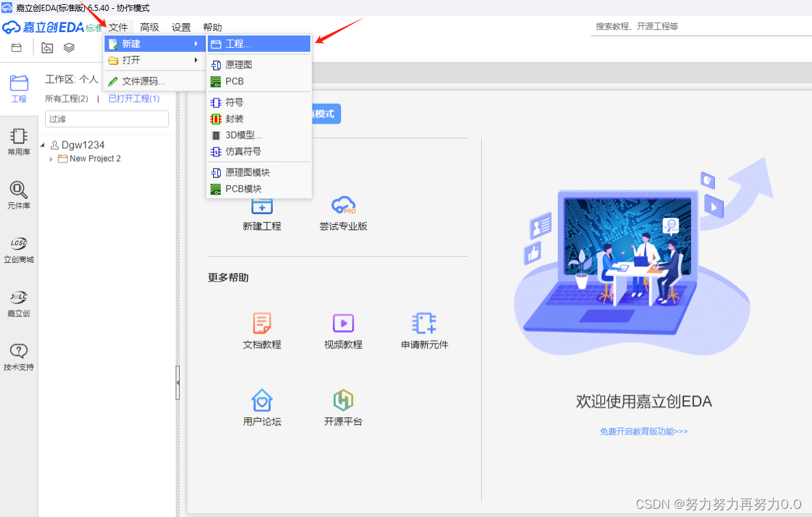
Task: Click the 工作区: 个人 label
Action: click(72, 79)
